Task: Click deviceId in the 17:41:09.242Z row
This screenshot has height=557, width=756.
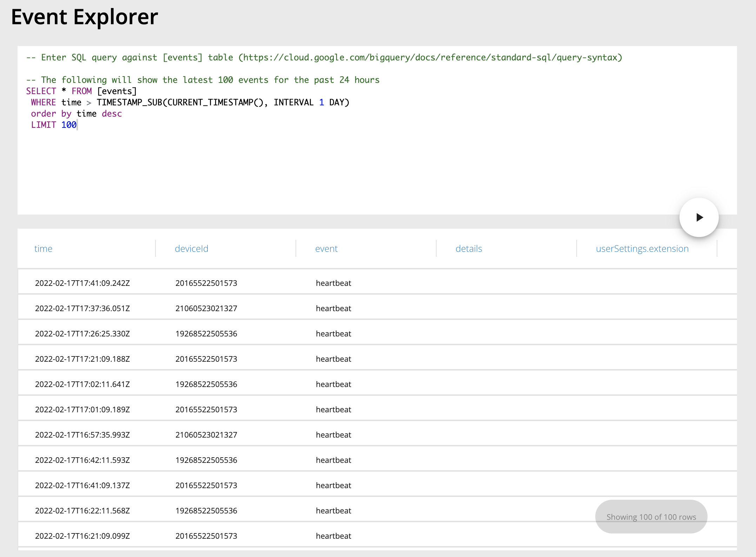Action: [206, 283]
